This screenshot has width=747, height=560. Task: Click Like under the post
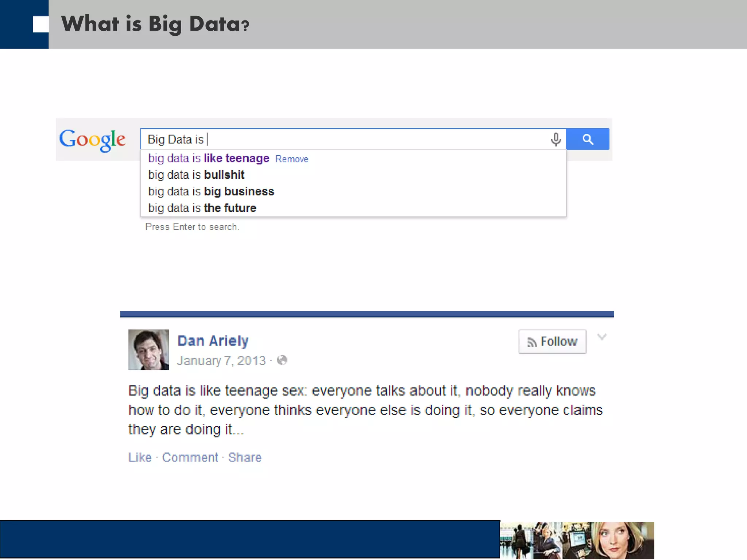tap(140, 457)
